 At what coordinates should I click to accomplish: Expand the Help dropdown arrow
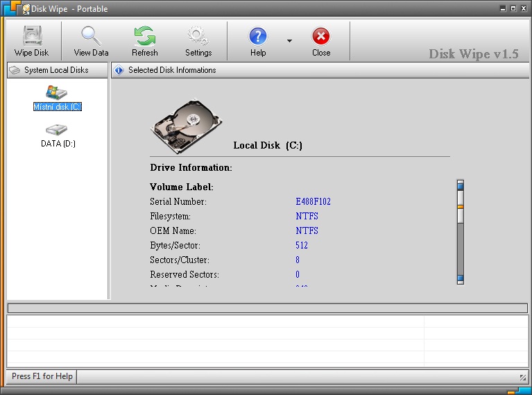tap(289, 41)
